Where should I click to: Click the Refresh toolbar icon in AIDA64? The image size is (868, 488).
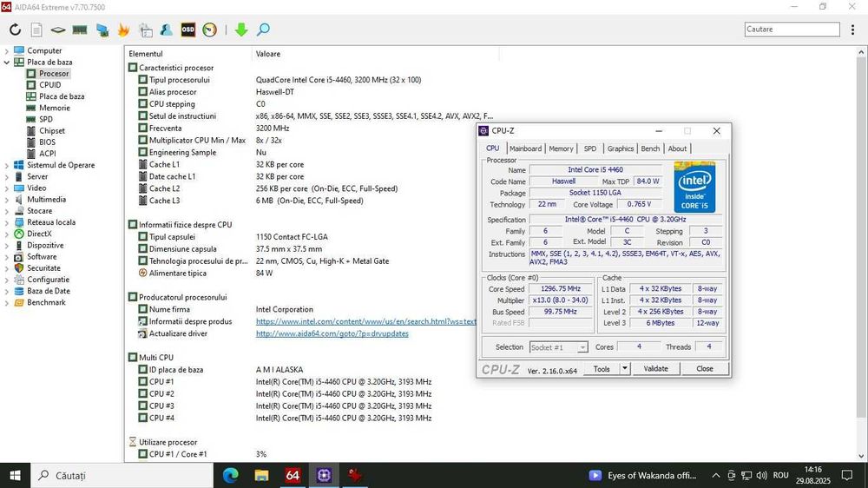coord(15,30)
